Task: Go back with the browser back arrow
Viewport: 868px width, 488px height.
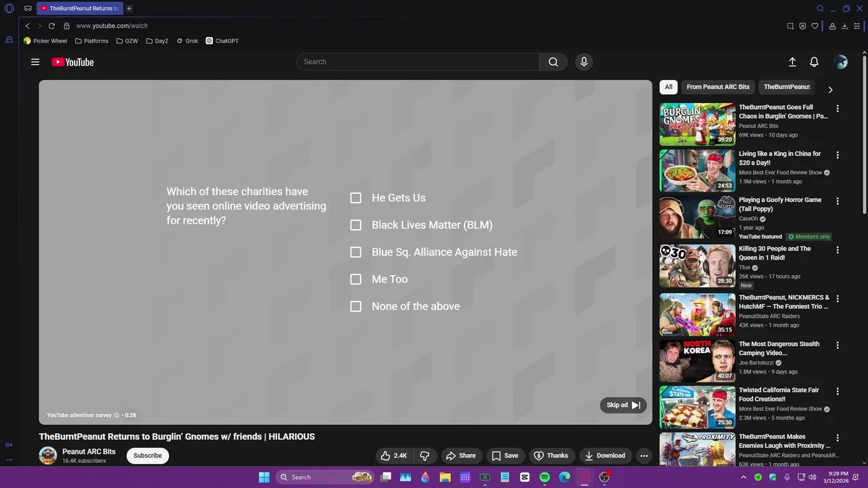Action: (x=27, y=26)
